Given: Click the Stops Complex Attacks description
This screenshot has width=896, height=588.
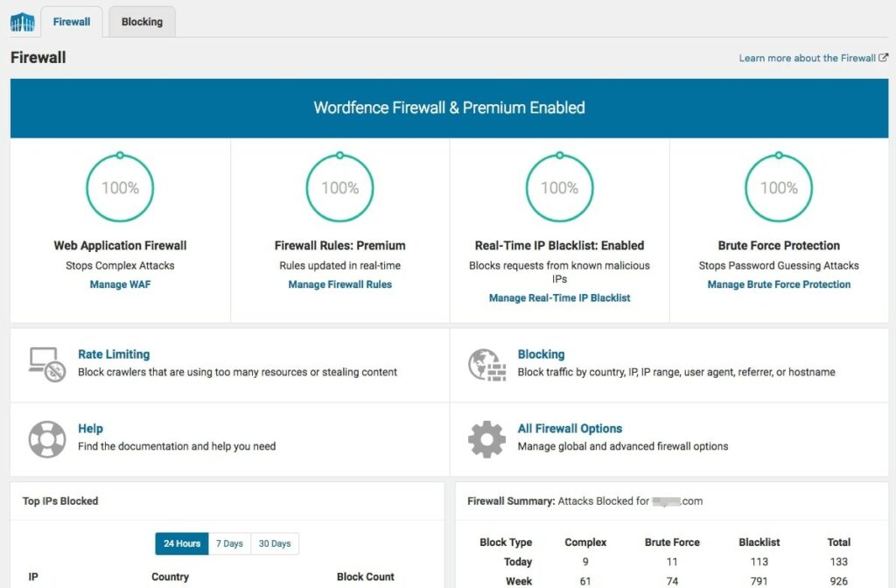Looking at the screenshot, I should tap(120, 265).
